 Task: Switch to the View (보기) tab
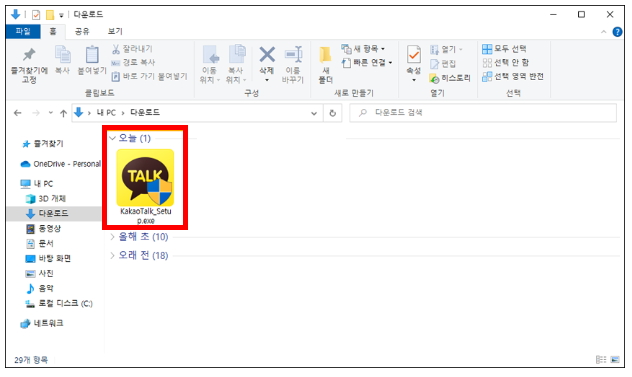115,31
